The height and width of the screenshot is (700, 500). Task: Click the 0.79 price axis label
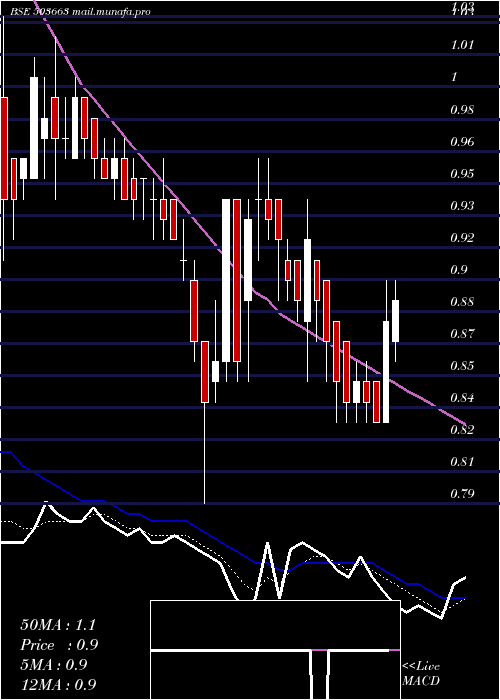pos(462,494)
